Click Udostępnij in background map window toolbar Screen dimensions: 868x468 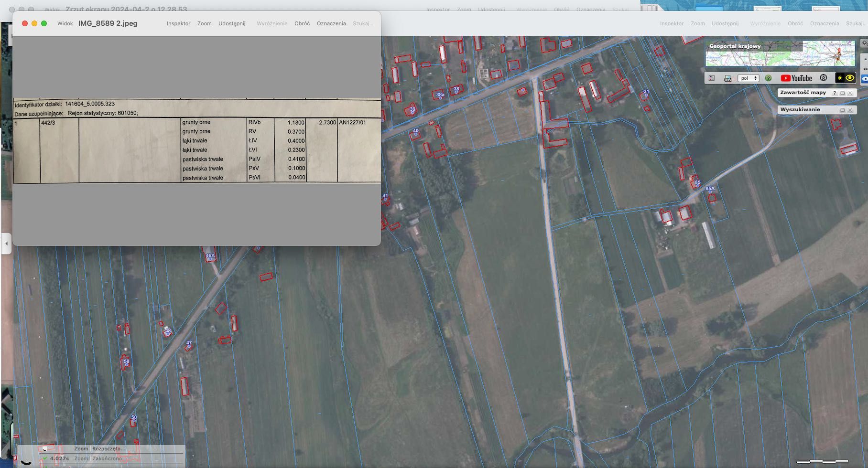point(725,23)
